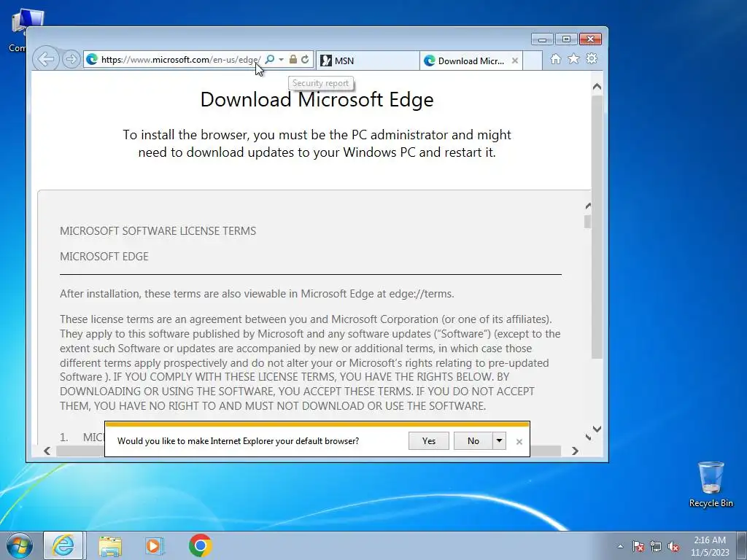The width and height of the screenshot is (747, 560).
Task: Select the address bar URL field
Action: (x=181, y=60)
